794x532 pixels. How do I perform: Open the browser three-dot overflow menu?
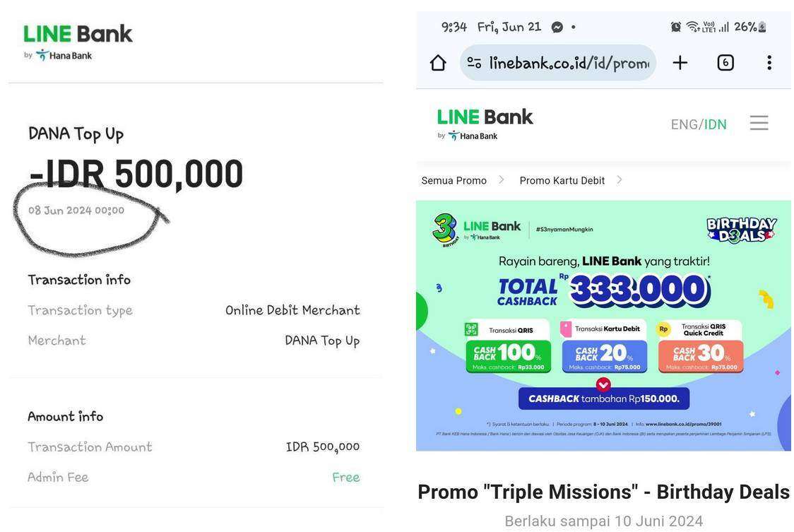(769, 61)
